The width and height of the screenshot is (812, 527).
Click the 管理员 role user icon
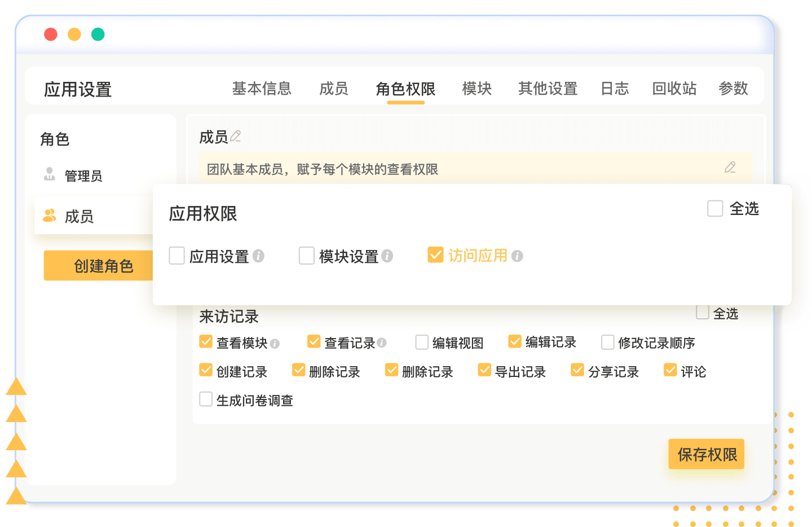click(50, 174)
